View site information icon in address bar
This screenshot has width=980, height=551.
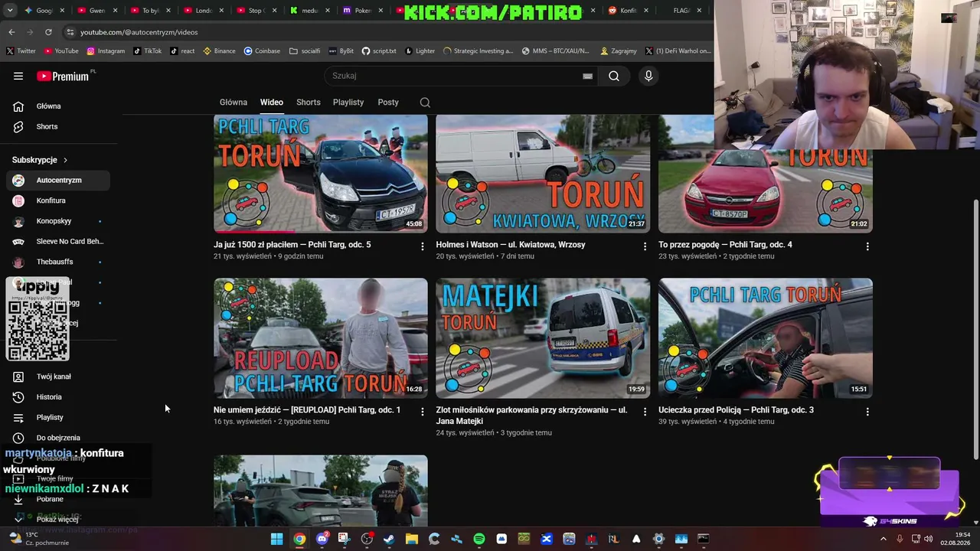(x=70, y=32)
